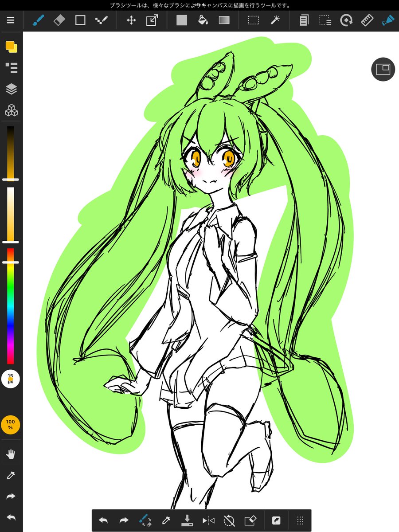
Task: Select the Move tool arrows
Action: [x=131, y=20]
